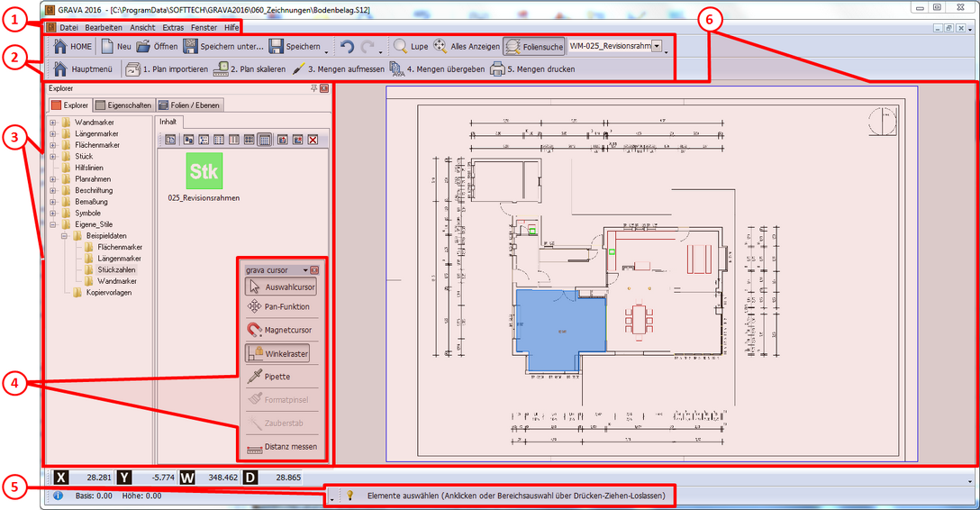The image size is (980, 510).
Task: Select the Stückzahlen folder
Action: pos(116,270)
